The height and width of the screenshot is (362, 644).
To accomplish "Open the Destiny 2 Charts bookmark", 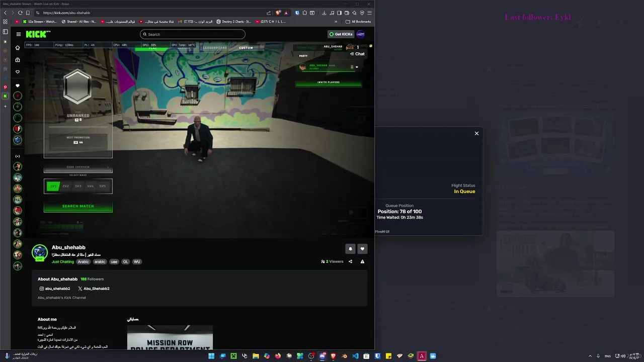I will click(x=233, y=22).
